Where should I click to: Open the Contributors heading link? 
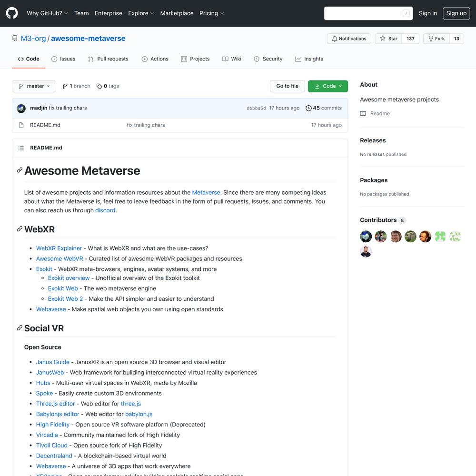[x=383, y=220]
